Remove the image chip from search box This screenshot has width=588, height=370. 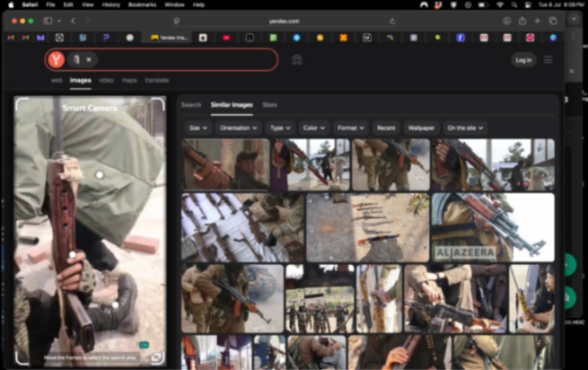tap(89, 59)
